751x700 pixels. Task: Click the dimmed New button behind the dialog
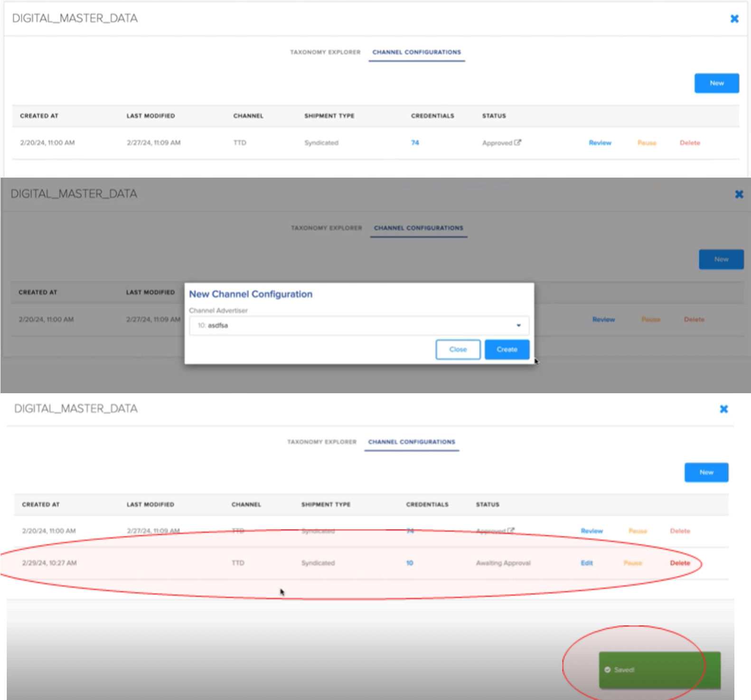(721, 259)
